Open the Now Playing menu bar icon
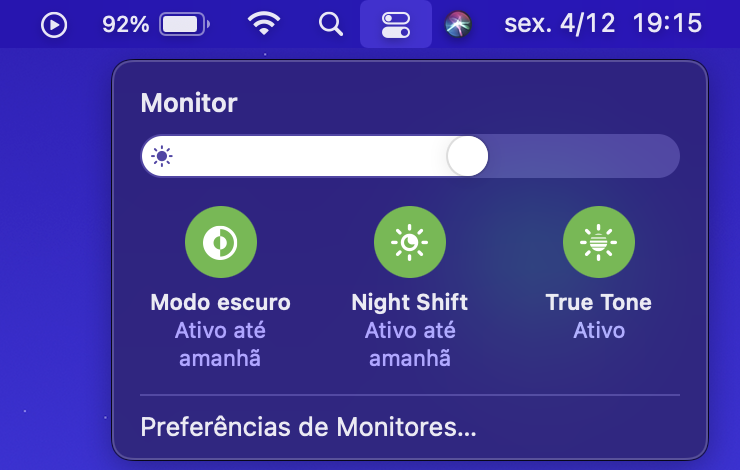The height and width of the screenshot is (470, 740). (x=54, y=25)
